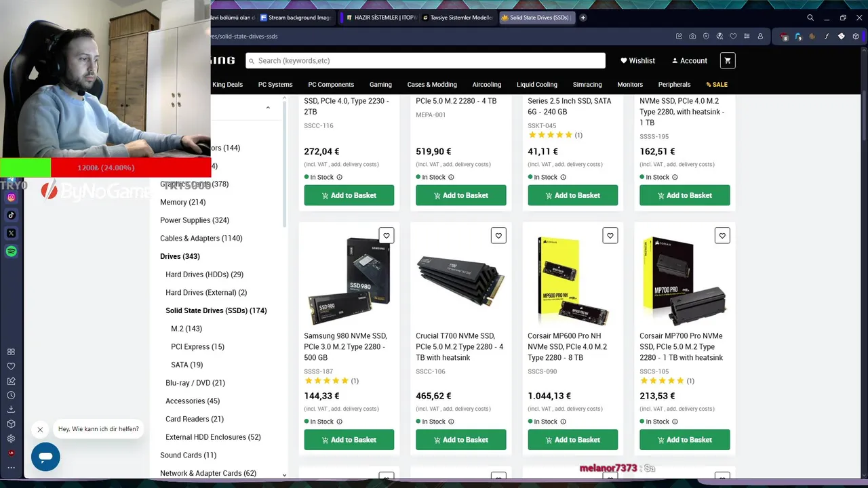Viewport: 868px width, 488px height.
Task: Show stock info for Samsung 980 SSD
Action: click(339, 422)
